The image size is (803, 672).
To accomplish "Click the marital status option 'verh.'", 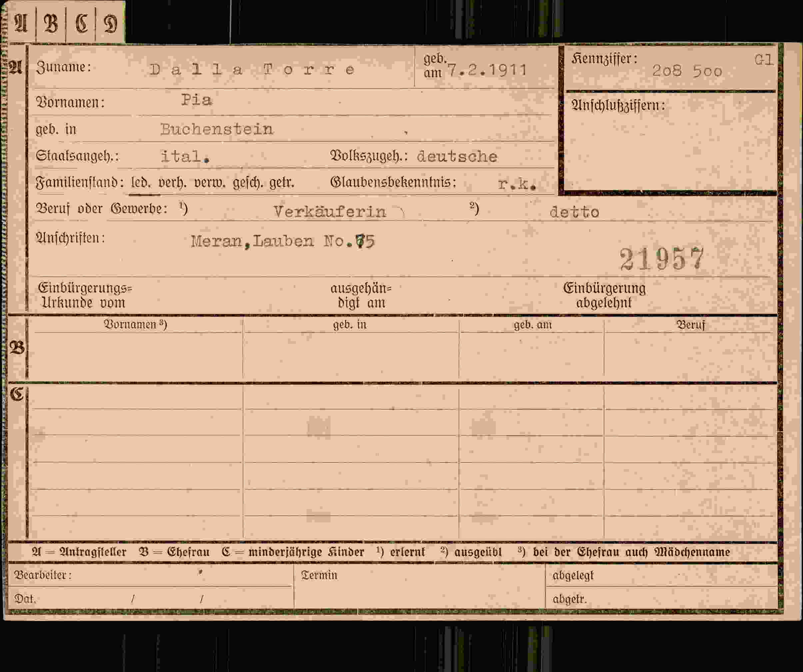I will [173, 183].
